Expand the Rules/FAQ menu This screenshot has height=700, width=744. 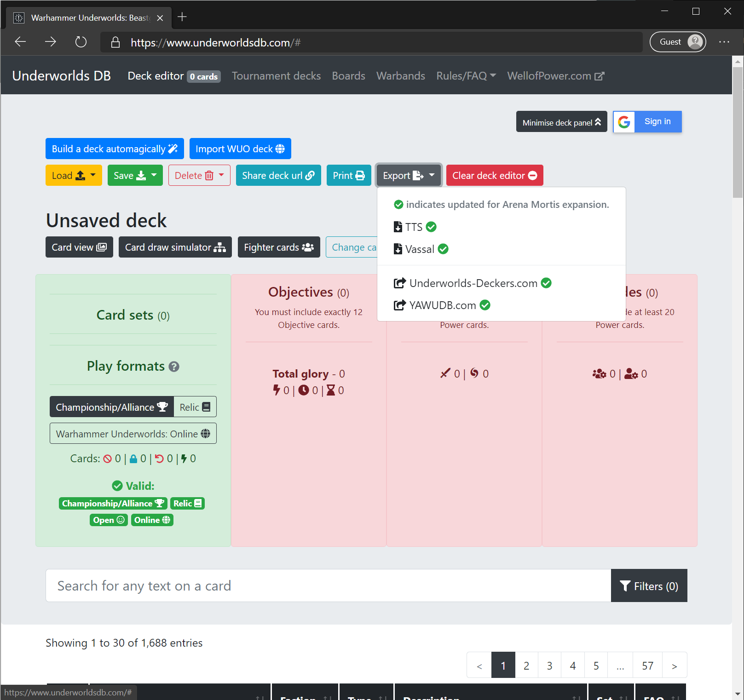point(466,76)
